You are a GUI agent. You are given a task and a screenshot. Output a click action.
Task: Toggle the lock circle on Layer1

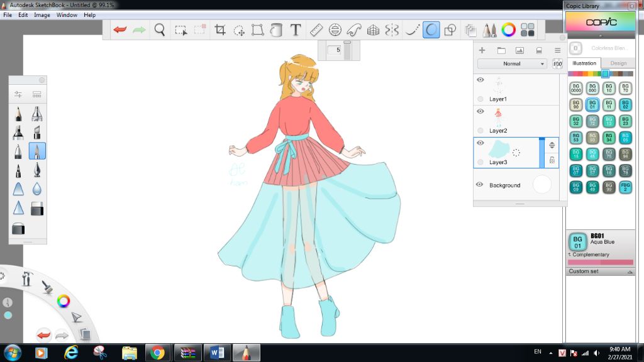tap(480, 99)
